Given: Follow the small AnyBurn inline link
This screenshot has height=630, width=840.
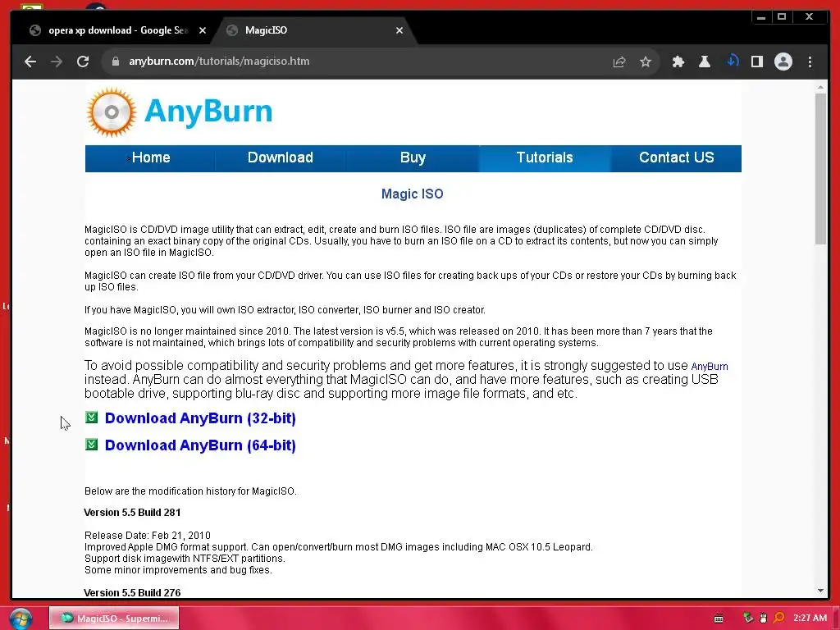Looking at the screenshot, I should tap(710, 367).
